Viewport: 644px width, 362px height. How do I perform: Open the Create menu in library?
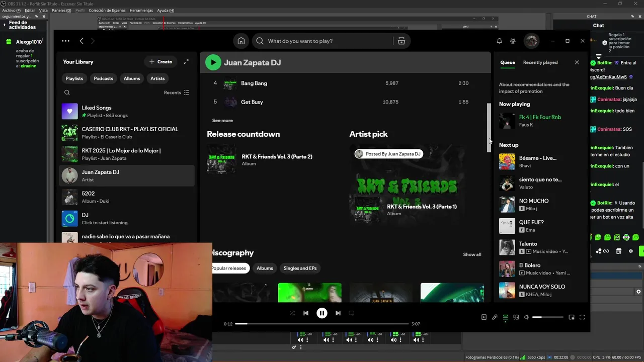160,62
